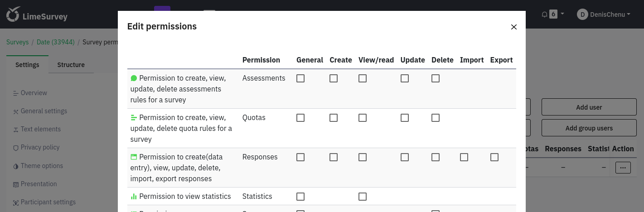Screen dimensions: 644x212
Task: Click the Text elements icon
Action: (16, 130)
